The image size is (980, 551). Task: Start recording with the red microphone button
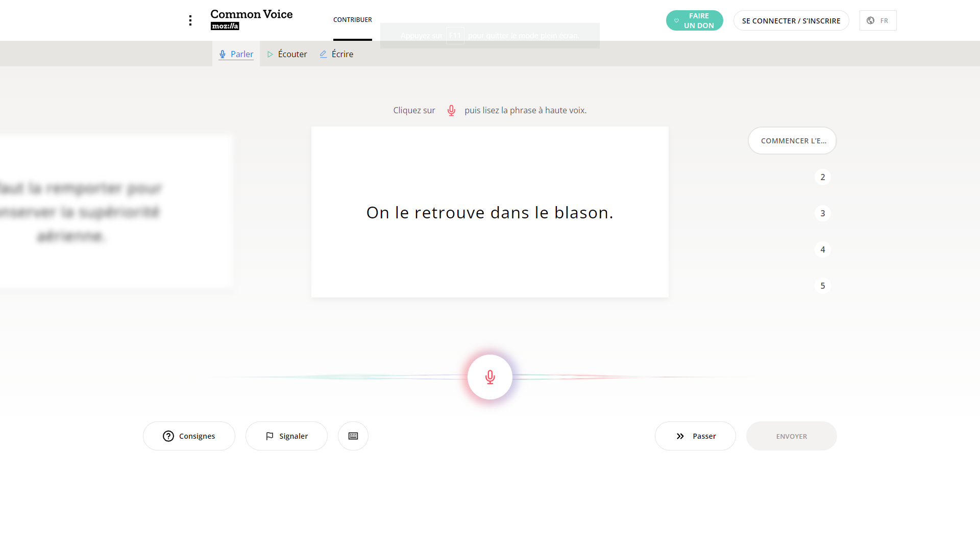pyautogui.click(x=489, y=377)
